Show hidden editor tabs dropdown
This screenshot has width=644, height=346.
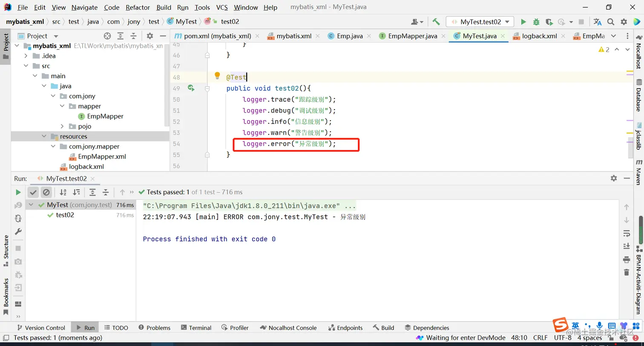[x=613, y=36]
